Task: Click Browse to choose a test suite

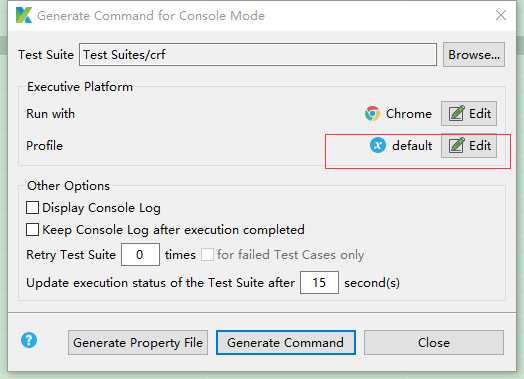Action: tap(474, 54)
